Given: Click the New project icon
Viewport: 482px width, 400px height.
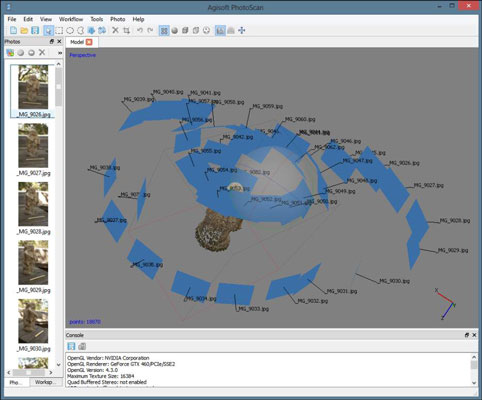Looking at the screenshot, I should (x=13, y=31).
